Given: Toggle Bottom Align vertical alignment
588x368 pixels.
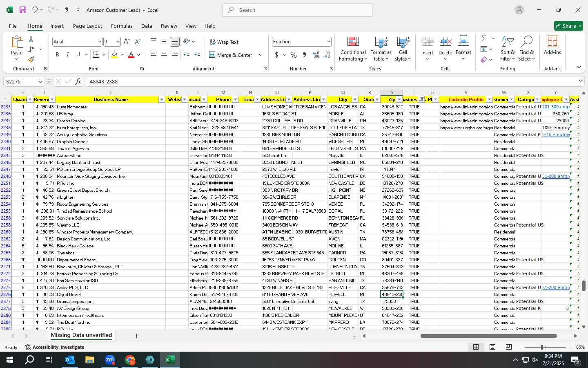Looking at the screenshot, I should [175, 42].
